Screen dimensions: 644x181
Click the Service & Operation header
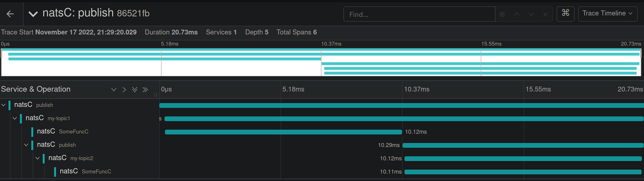coord(36,89)
